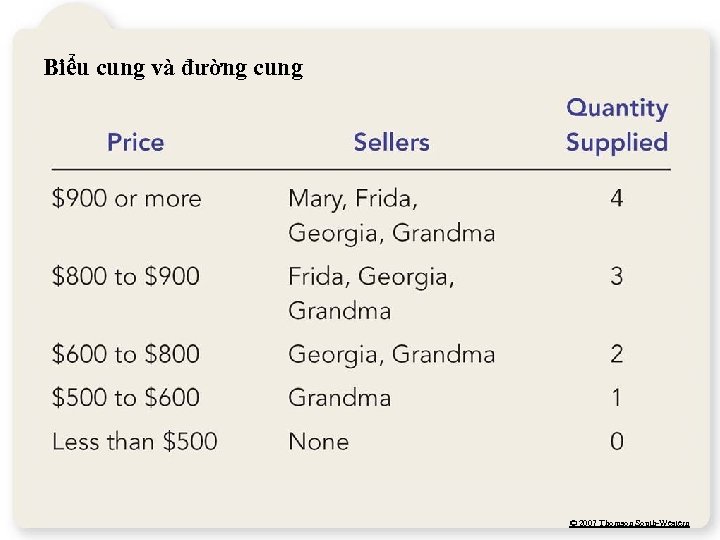
Task: Click the single "Grandma" sellers cell
Action: pos(339,398)
